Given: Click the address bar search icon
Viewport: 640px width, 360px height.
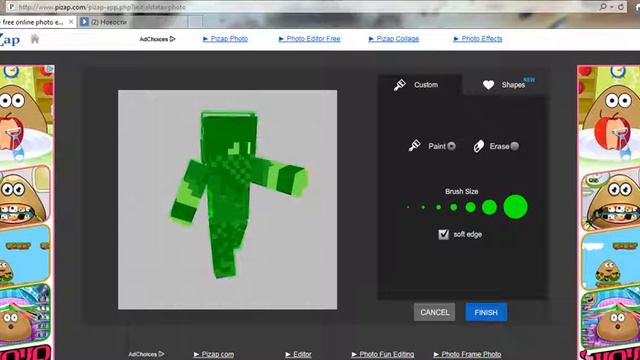Looking at the screenshot, I should point(603,7).
